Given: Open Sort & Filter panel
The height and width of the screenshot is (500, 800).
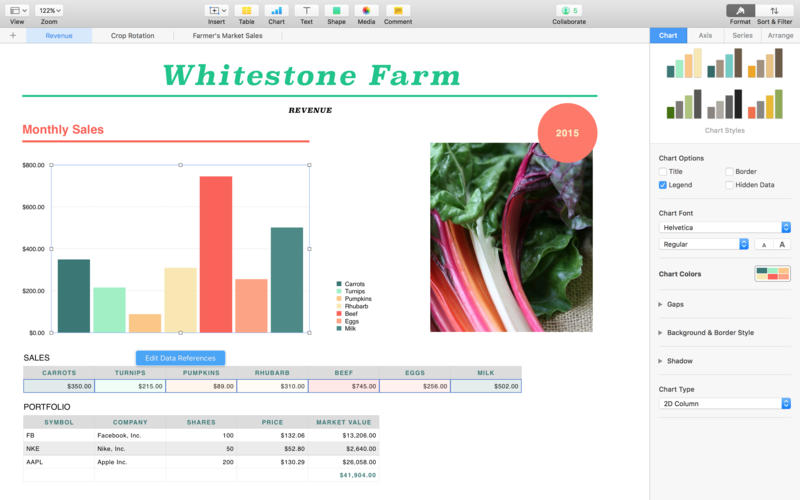Looking at the screenshot, I should click(x=774, y=10).
